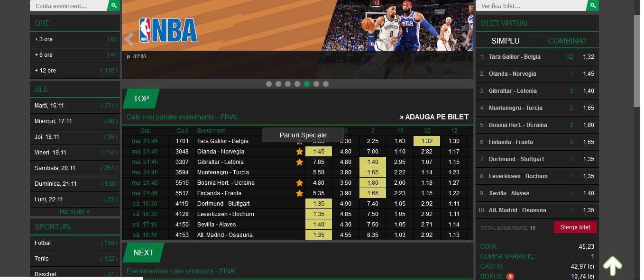This screenshot has width=644, height=280.
Task: Deselect the 1.35 home odds for Dortmund - Stuttgart
Action: [319, 204]
